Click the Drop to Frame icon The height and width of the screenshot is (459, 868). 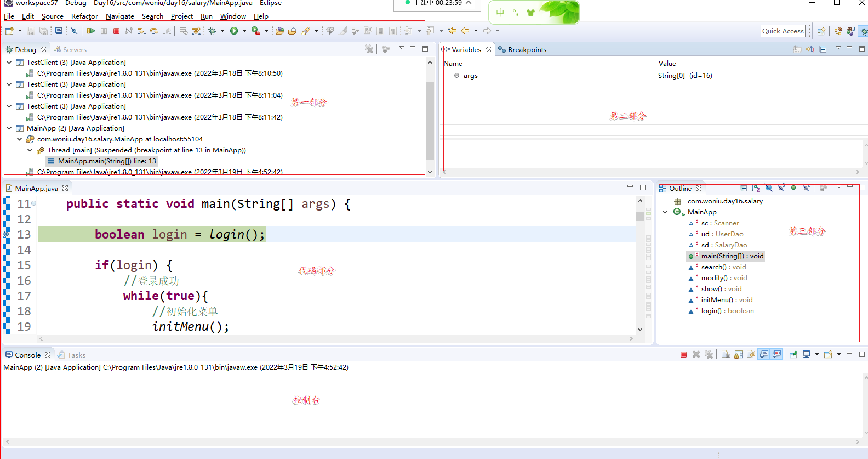coord(184,31)
